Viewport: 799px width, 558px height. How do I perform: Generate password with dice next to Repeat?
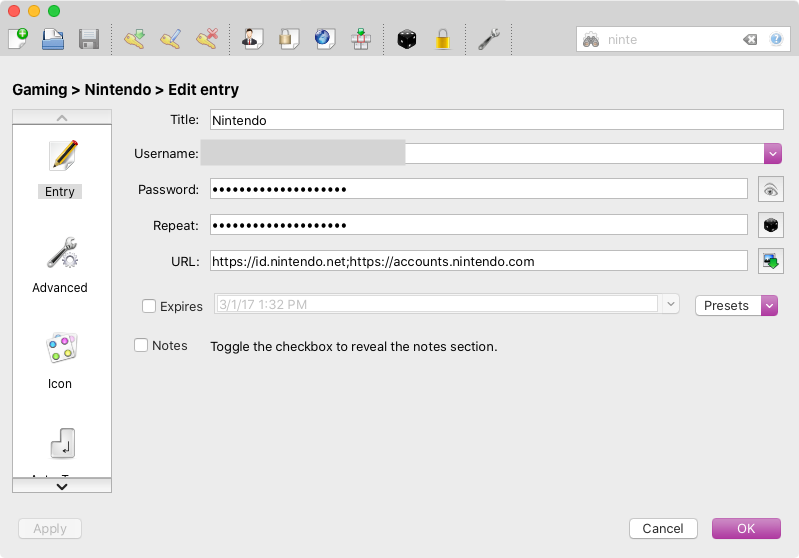point(770,225)
